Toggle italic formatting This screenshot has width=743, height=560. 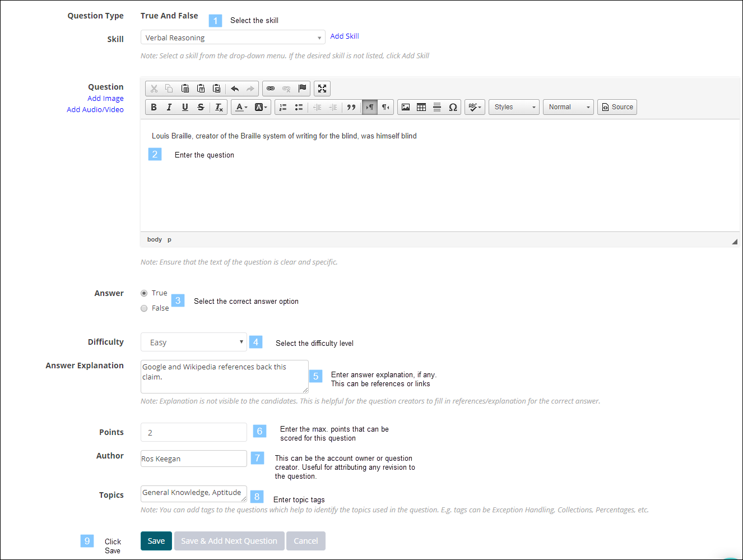click(169, 107)
